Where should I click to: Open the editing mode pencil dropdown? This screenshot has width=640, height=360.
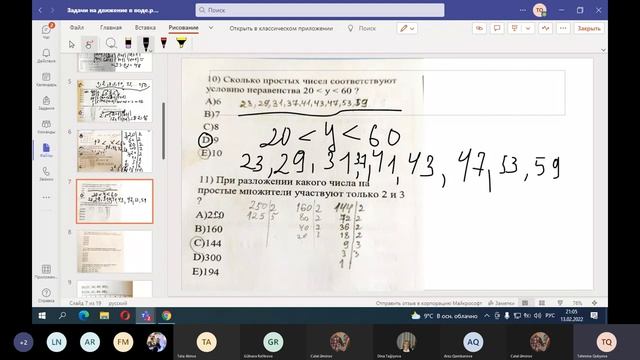click(407, 28)
